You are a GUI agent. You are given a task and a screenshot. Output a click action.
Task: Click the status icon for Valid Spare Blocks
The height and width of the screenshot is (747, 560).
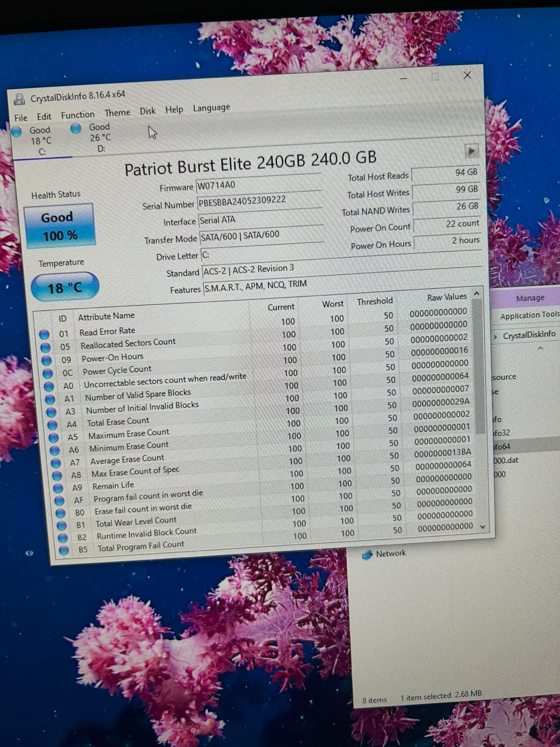coord(50,399)
